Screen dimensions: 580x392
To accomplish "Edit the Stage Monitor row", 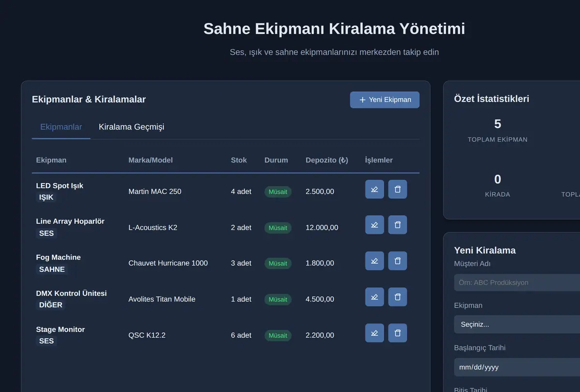I will pos(375,333).
